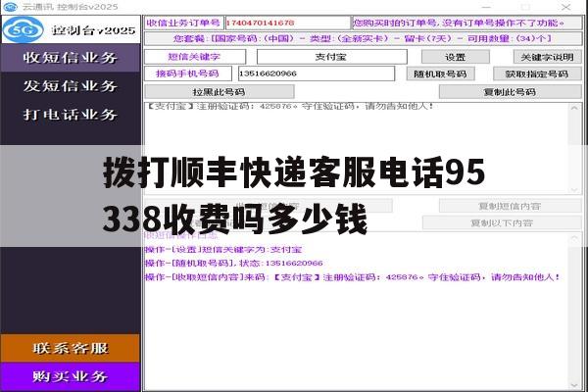Click the 联系客服 button

pos(71,348)
